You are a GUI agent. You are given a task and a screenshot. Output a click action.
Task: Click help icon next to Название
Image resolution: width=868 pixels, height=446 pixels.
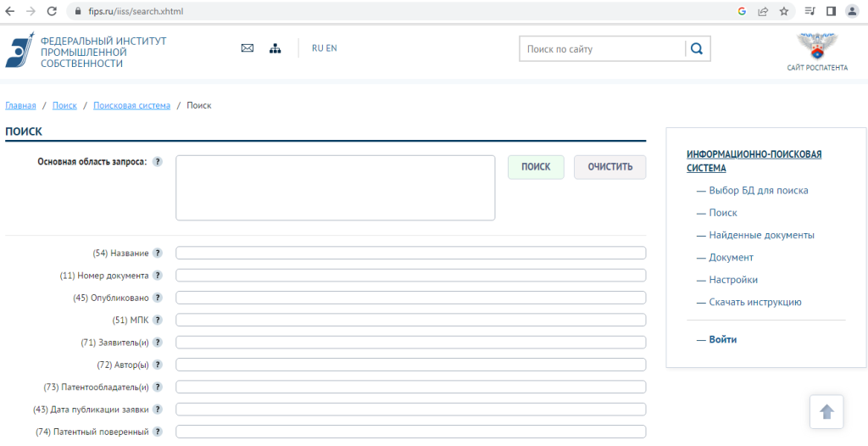(x=157, y=253)
